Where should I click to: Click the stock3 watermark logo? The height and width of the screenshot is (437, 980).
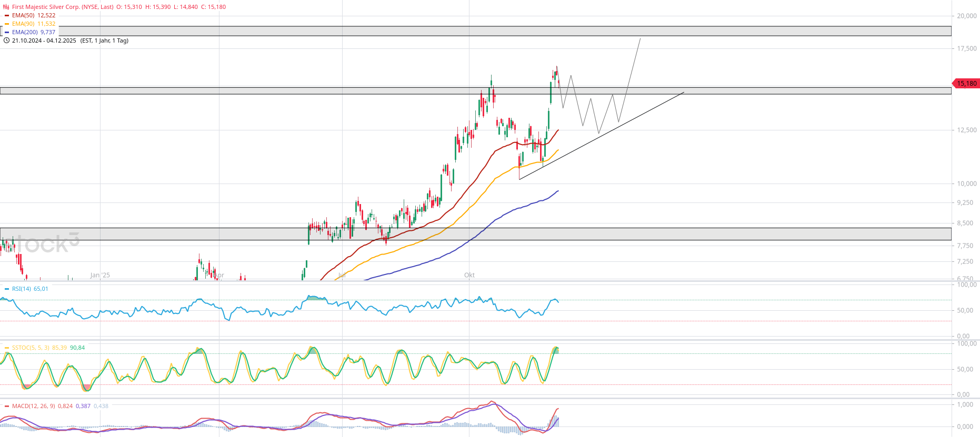46,243
